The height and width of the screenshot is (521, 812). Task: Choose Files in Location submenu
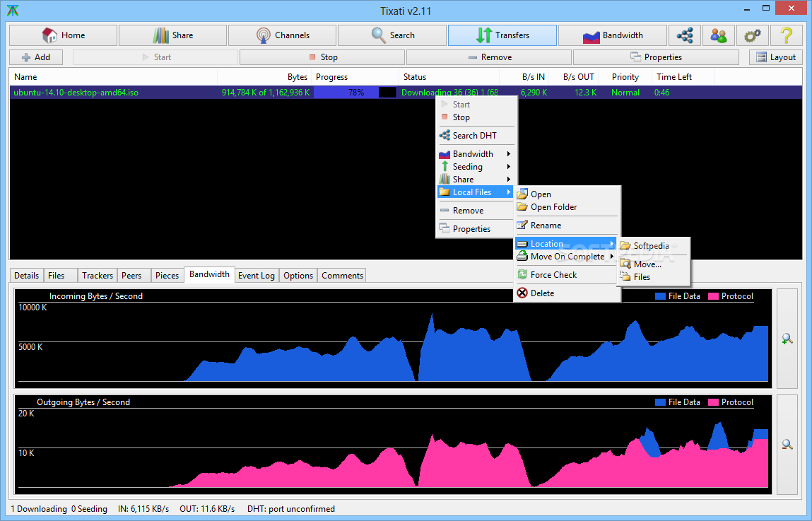click(654, 277)
